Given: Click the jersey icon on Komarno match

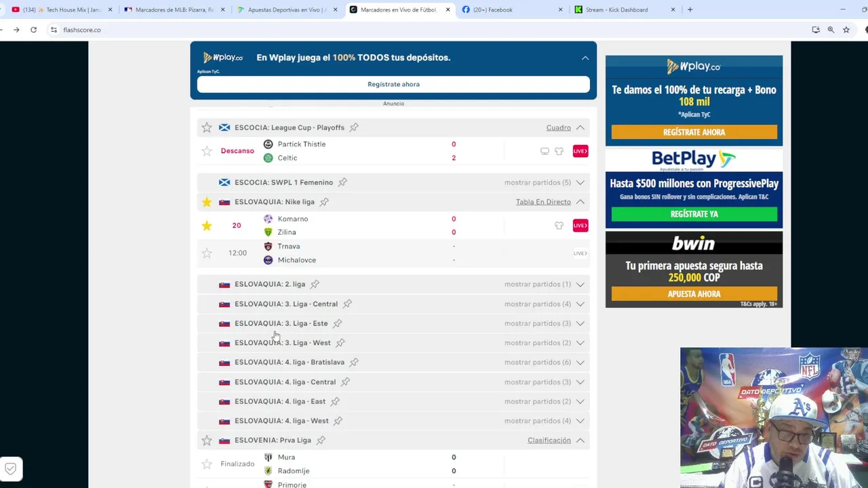Looking at the screenshot, I should tap(559, 226).
